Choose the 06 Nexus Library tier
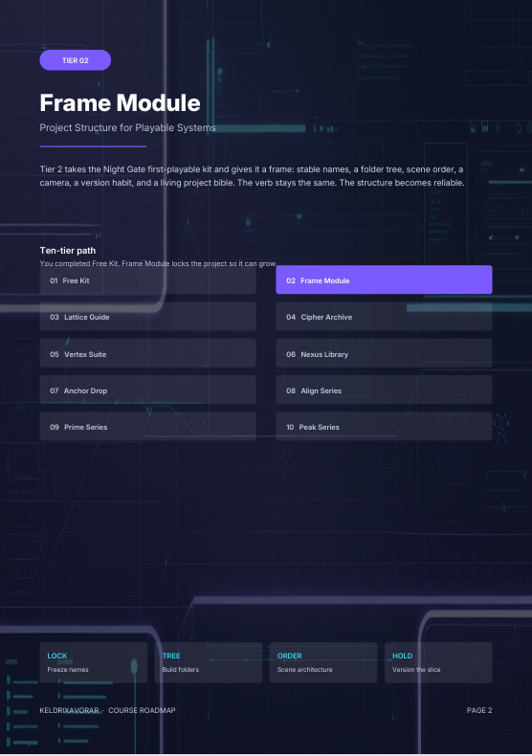The height and width of the screenshot is (756, 532). coord(384,354)
